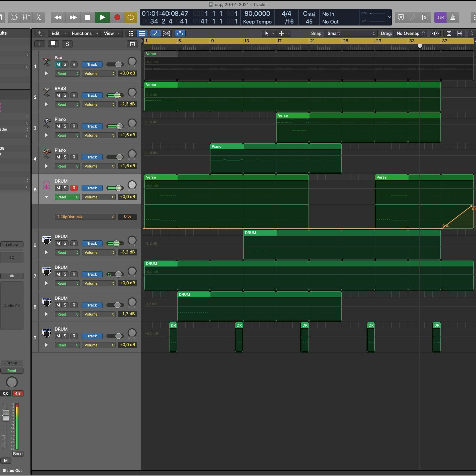
Task: Click the duplicate track icon
Action: point(53,44)
